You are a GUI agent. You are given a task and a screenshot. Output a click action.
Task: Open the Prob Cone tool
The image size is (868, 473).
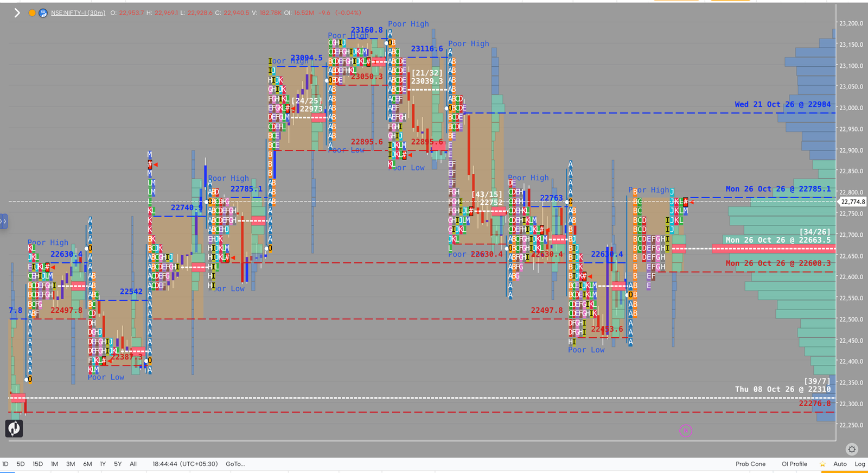tap(751, 464)
